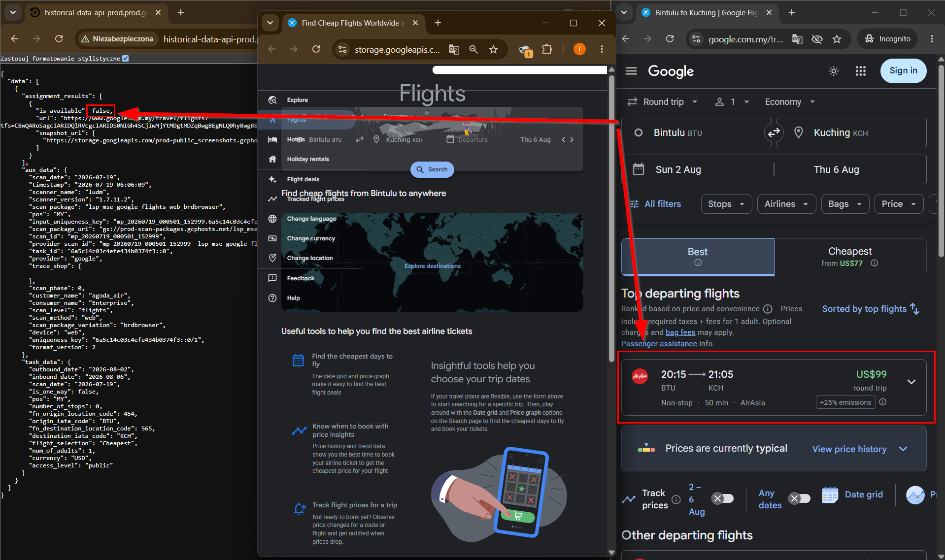Viewport: 945px width, 560px height.
Task: Open the Bags filter dropdown
Action: coord(845,204)
